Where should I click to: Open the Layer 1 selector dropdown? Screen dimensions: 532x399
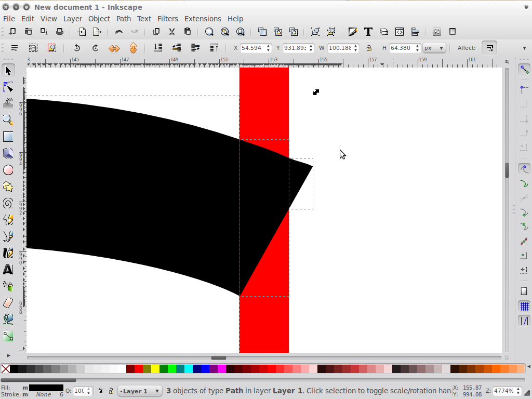[x=139, y=390]
